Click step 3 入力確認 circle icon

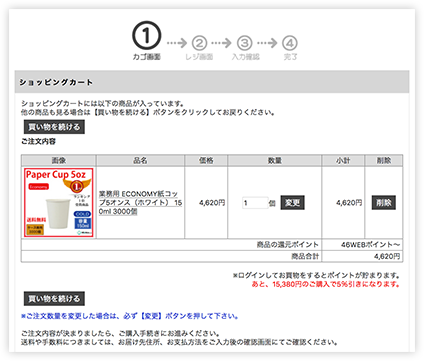pos(245,43)
